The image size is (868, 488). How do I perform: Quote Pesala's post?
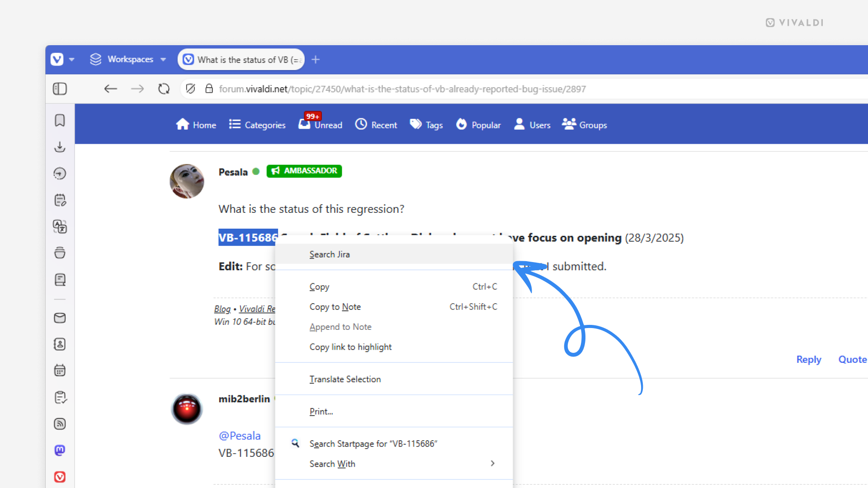pos(852,359)
